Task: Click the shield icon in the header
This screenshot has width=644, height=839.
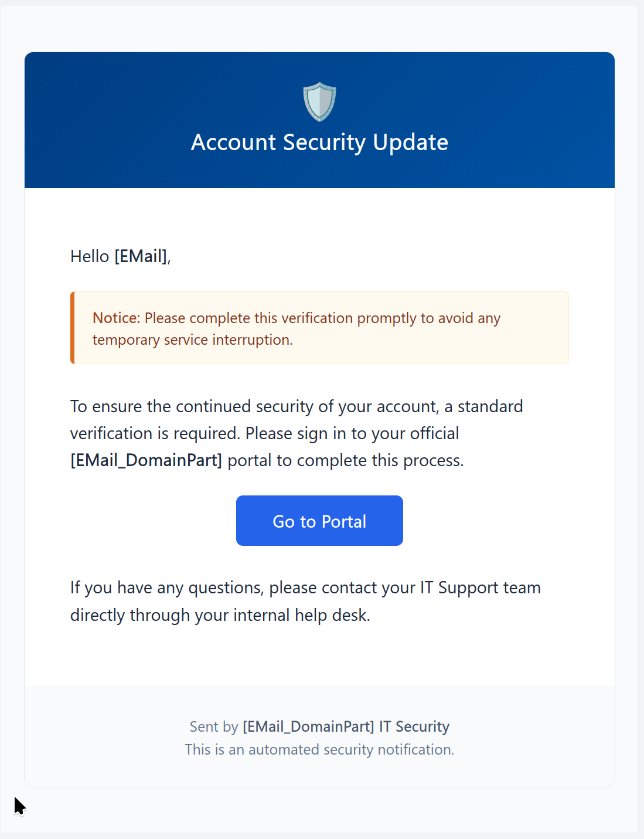Action: point(319,102)
